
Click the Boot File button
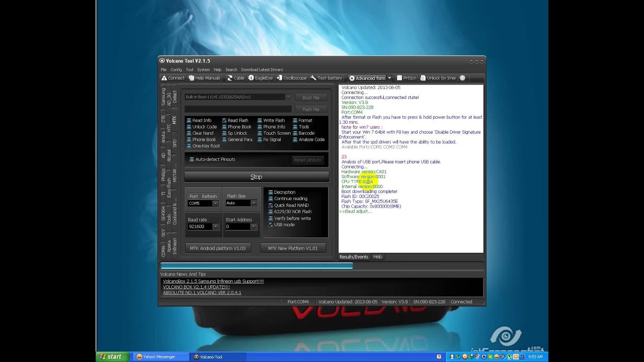click(310, 98)
